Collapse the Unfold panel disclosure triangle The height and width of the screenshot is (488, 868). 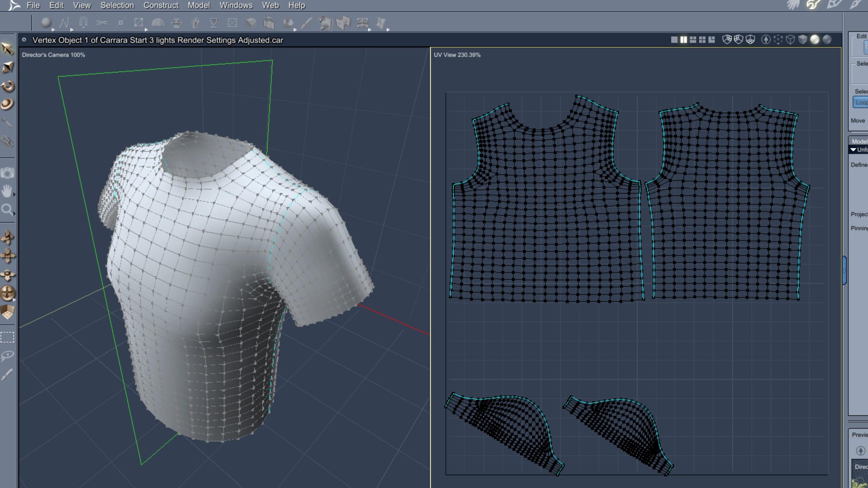click(853, 150)
